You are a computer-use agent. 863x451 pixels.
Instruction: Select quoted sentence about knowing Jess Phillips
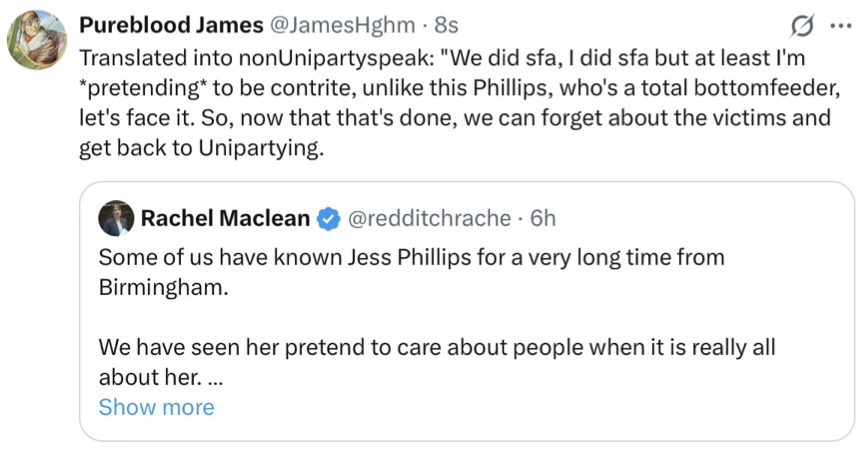tap(410, 257)
